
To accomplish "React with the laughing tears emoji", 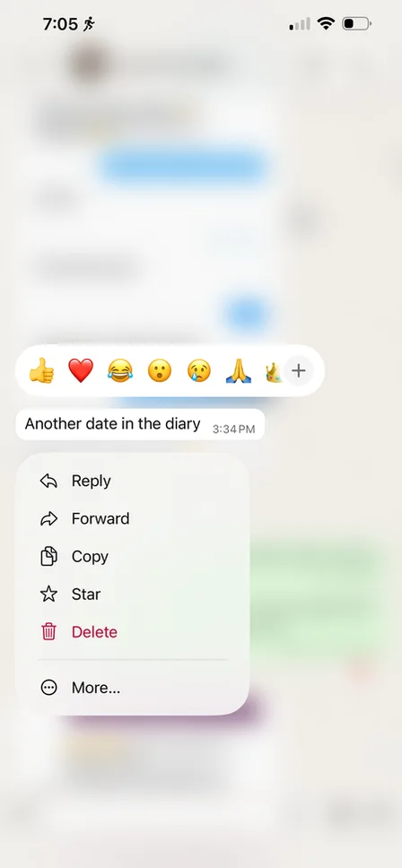I will [x=120, y=370].
